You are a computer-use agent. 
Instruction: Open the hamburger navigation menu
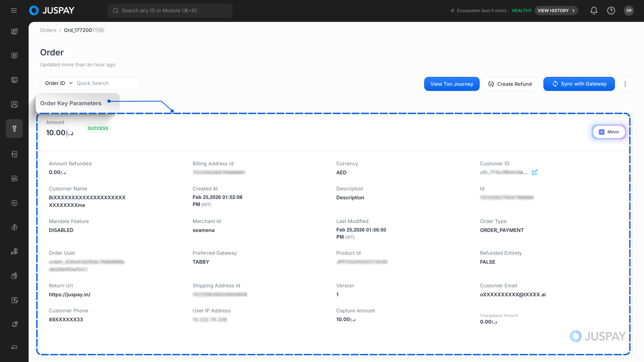pyautogui.click(x=14, y=11)
